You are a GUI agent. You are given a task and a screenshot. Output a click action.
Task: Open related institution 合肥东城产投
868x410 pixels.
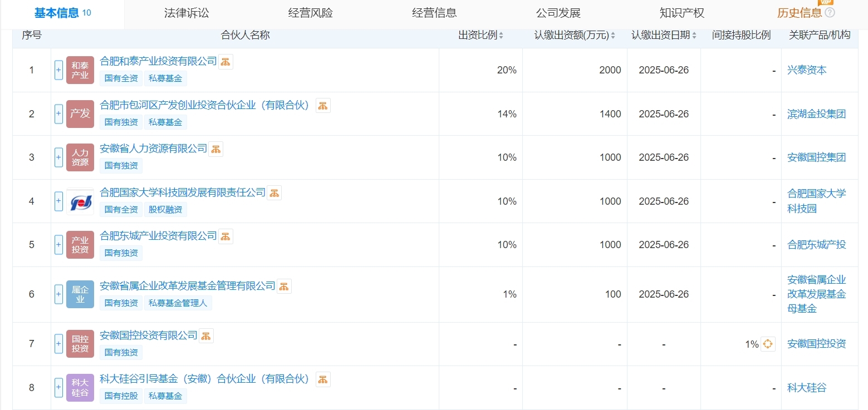click(817, 245)
